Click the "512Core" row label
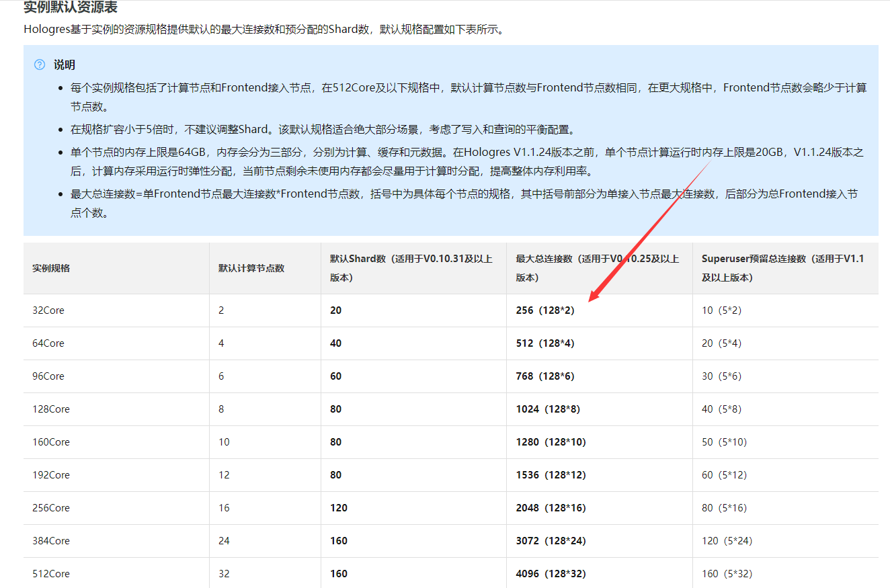The height and width of the screenshot is (588, 890). pos(51,574)
